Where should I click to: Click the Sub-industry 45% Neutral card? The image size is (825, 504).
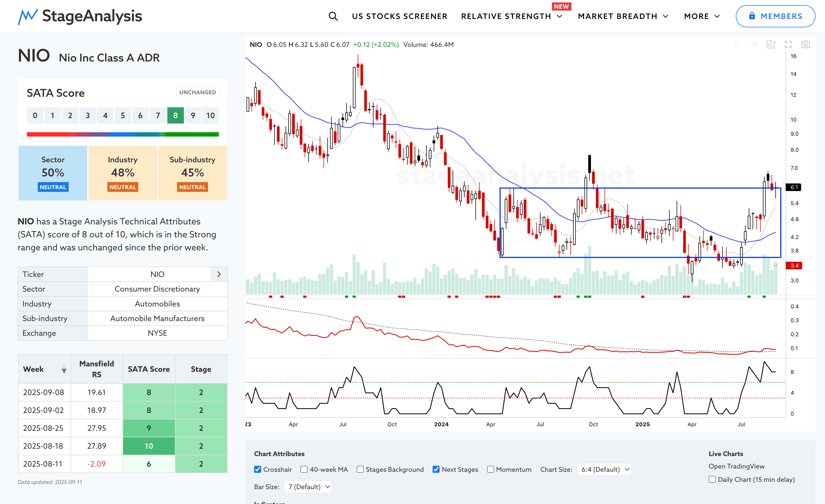(193, 173)
